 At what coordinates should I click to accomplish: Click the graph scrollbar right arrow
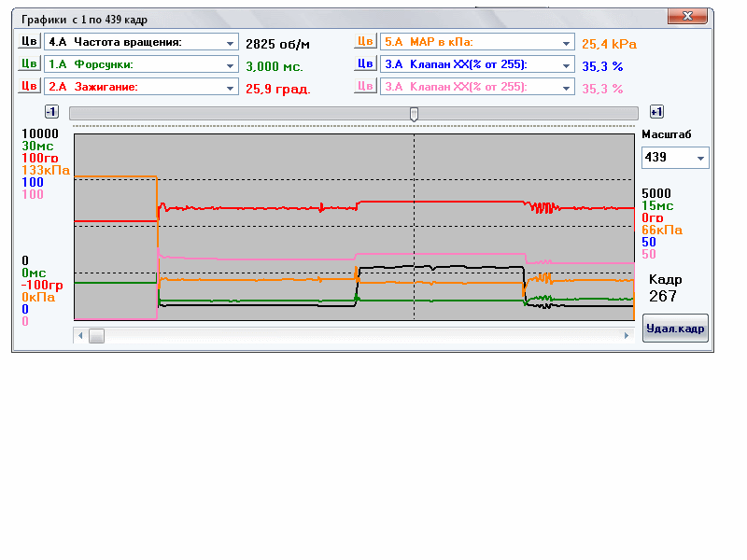click(627, 335)
